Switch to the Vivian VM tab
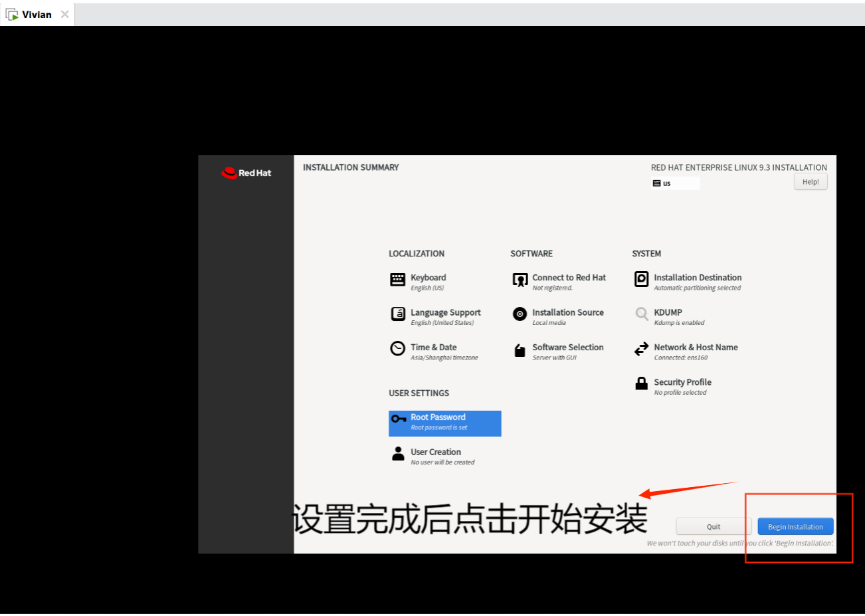This screenshot has width=865, height=616. [x=37, y=14]
